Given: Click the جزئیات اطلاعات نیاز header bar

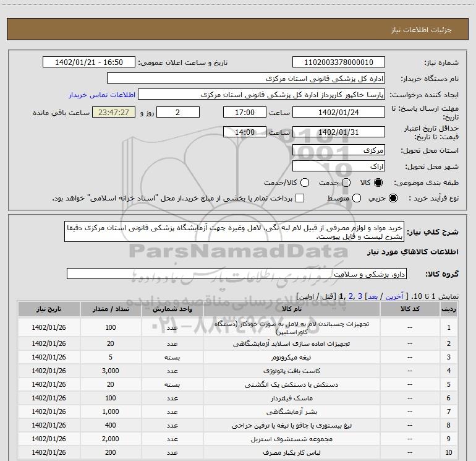Looking at the screenshot, I should pyautogui.click(x=237, y=29).
